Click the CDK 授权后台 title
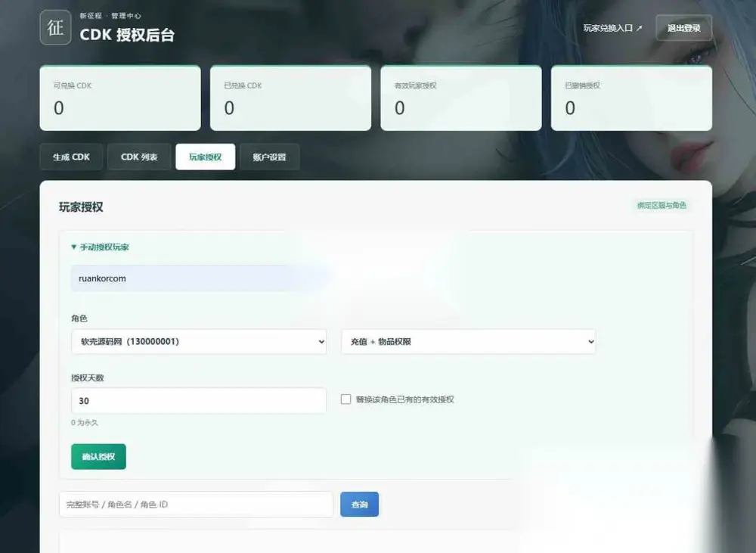The image size is (756, 553). pos(127,35)
